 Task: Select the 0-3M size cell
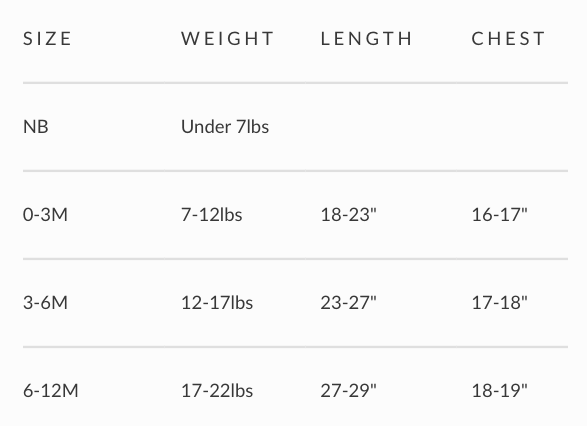click(45, 215)
